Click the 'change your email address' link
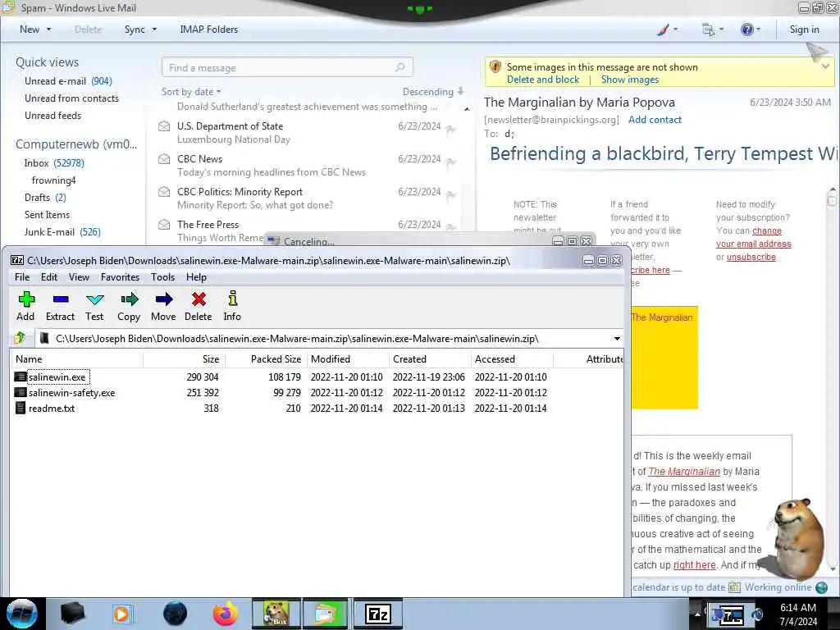 click(x=754, y=237)
